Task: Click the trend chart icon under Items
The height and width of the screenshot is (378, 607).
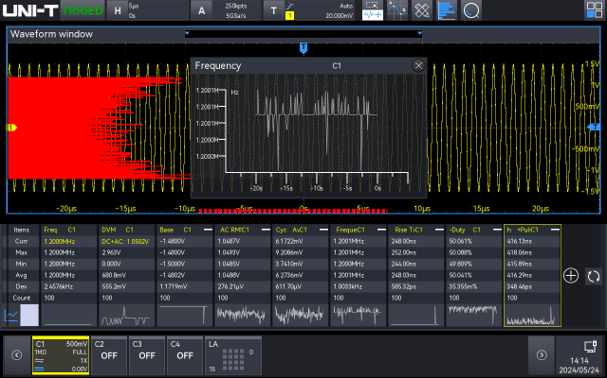Action: (11, 315)
